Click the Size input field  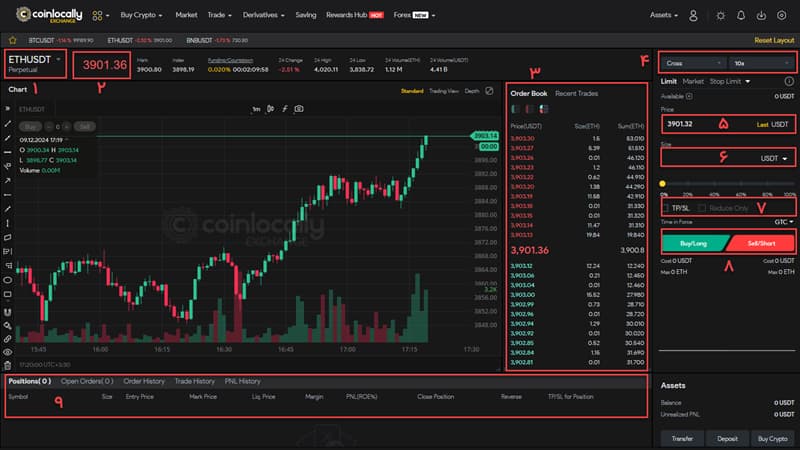pos(728,158)
